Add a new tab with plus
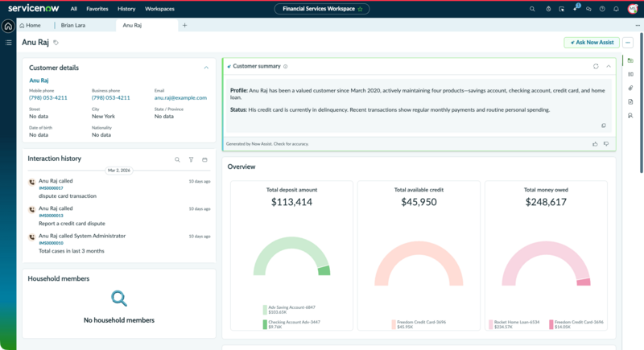Screen dimensions: 644x350 click(184, 26)
